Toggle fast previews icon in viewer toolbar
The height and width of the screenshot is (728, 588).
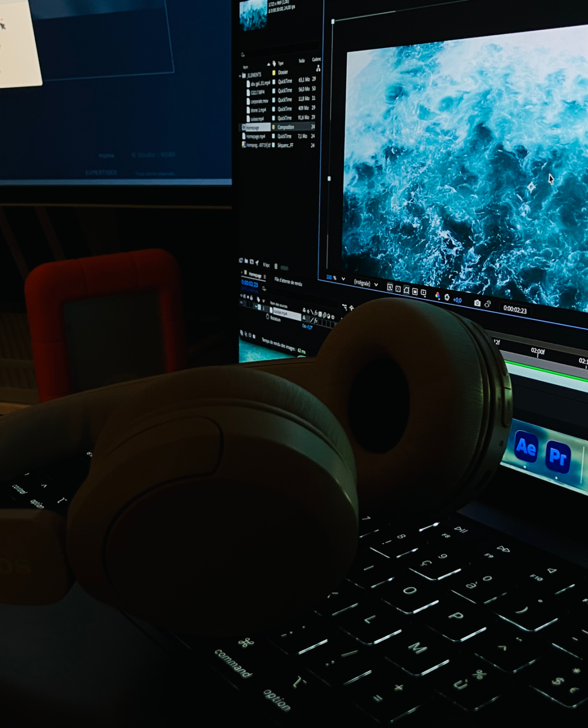tap(389, 287)
